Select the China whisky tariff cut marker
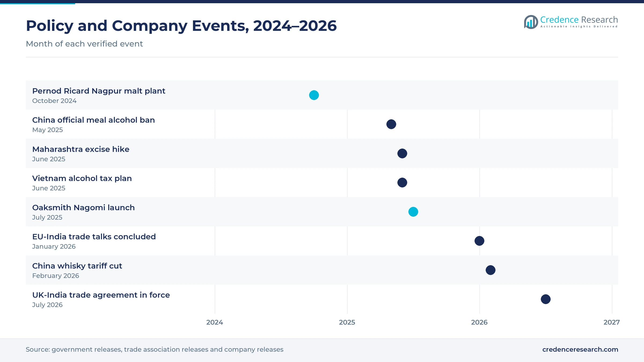 tap(491, 270)
